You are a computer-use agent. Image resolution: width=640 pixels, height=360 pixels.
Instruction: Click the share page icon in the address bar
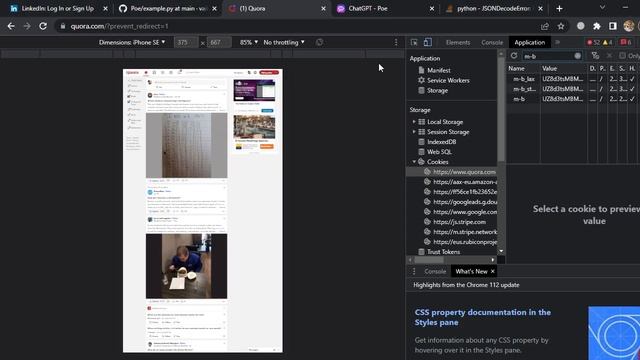click(x=544, y=26)
